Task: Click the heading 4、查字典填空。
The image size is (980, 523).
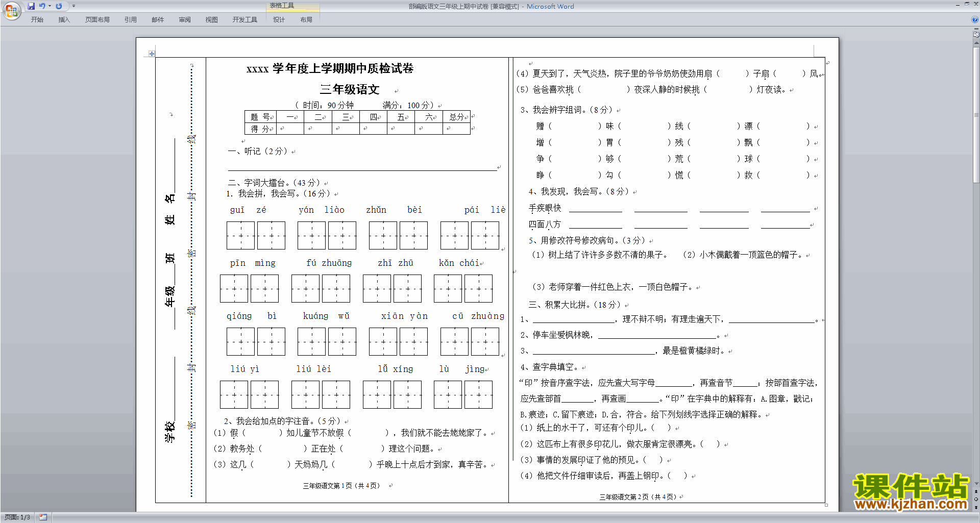Action: (x=550, y=367)
